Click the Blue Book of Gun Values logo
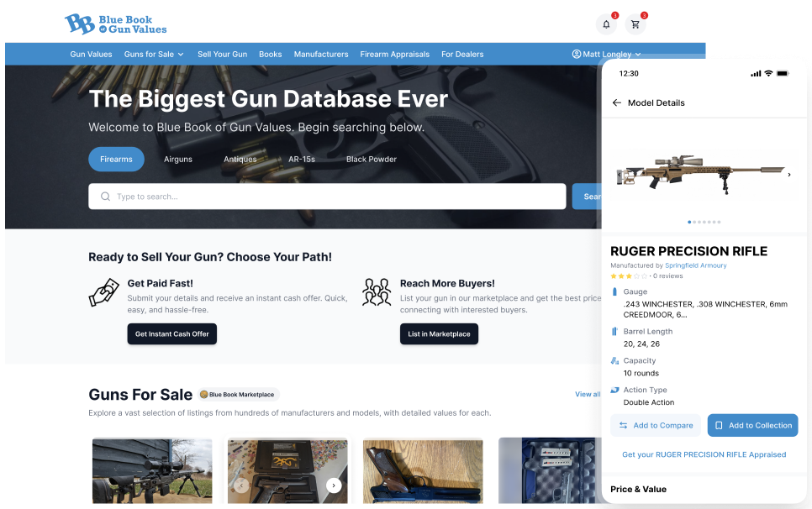 click(x=116, y=24)
